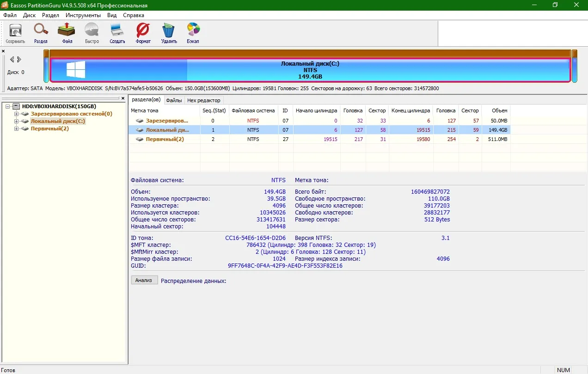Viewport: 588px width, 374px height.
Task: Click the Удалить trash bin icon
Action: point(169,33)
